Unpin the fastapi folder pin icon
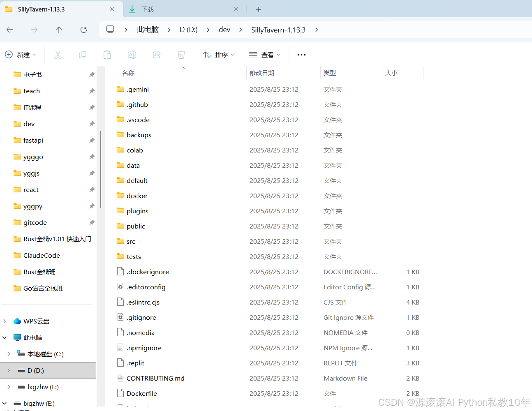The image size is (532, 411). tap(92, 140)
